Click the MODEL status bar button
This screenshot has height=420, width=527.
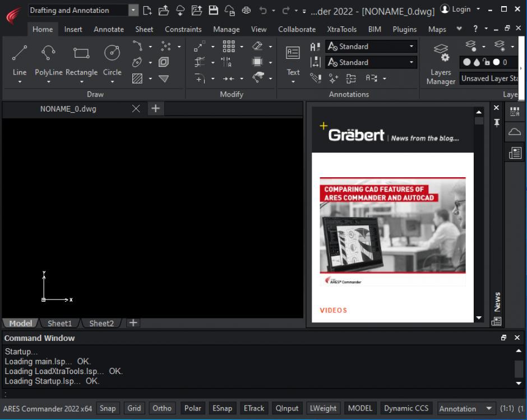360,408
